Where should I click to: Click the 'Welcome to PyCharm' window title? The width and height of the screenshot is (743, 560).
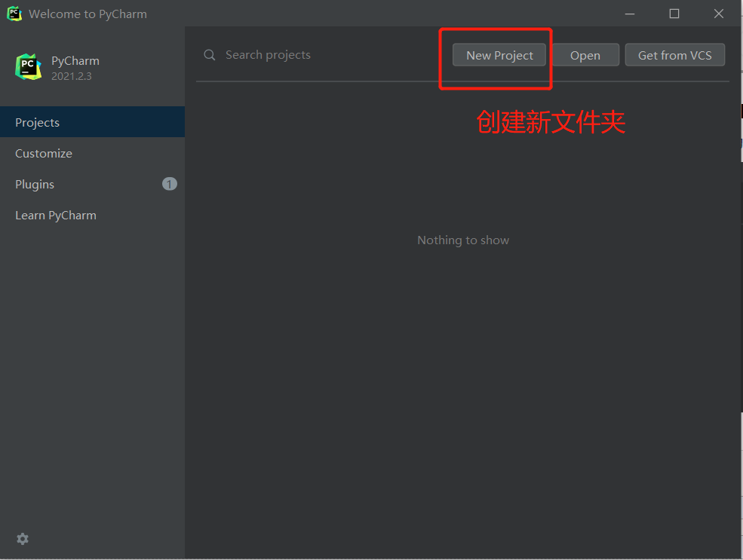[88, 14]
